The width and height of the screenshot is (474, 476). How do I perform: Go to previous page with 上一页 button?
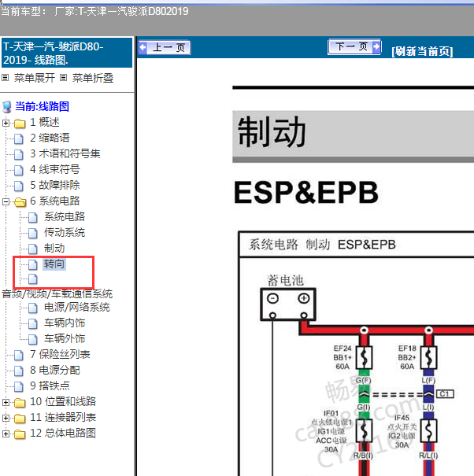(165, 48)
